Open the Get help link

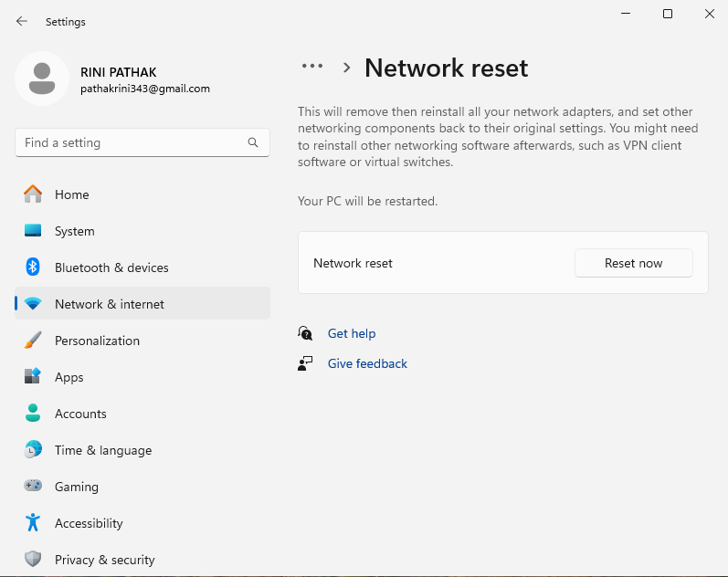click(x=352, y=334)
